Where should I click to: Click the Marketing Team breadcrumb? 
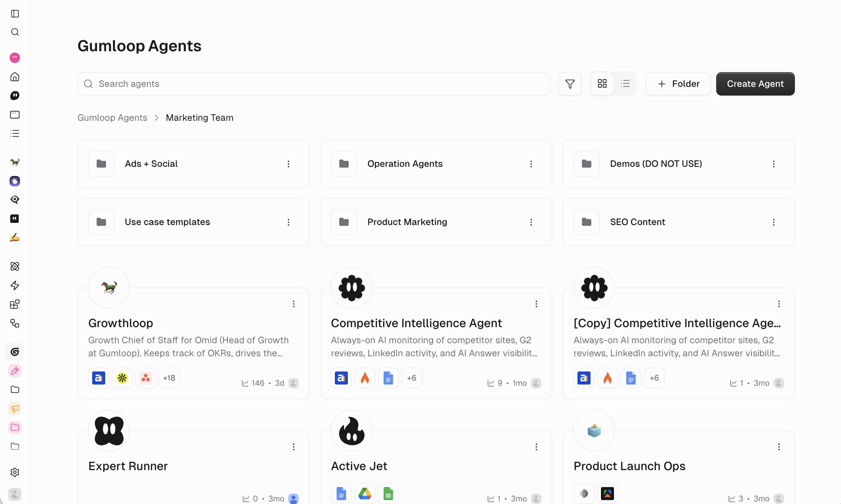(200, 118)
